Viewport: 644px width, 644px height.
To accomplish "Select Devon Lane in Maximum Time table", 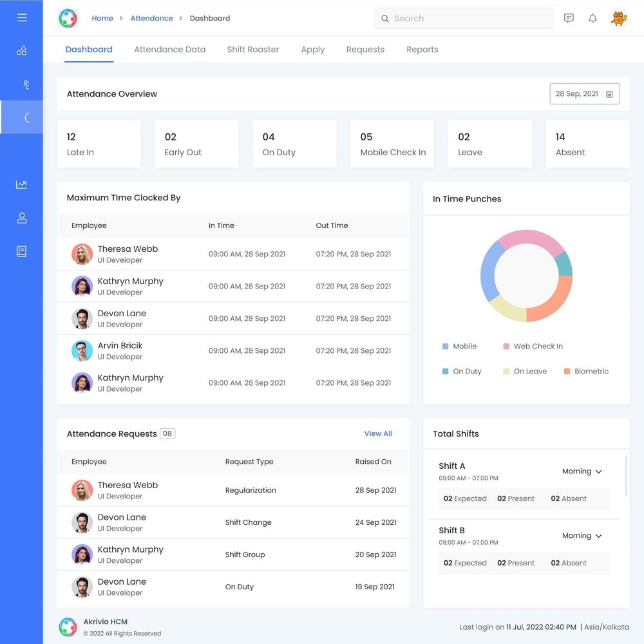I will coord(233,319).
